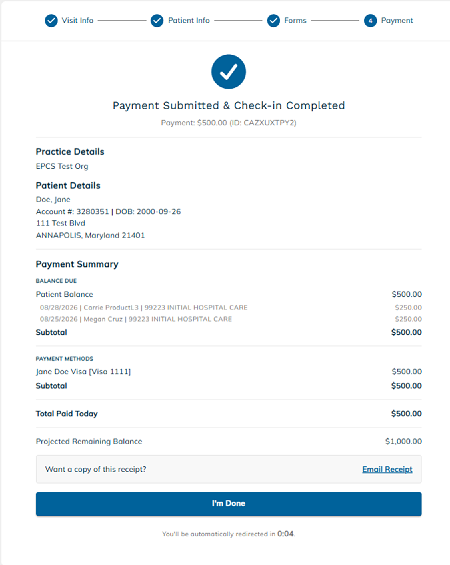Click the auto-redirect countdown timer
The height and width of the screenshot is (565, 450).
(285, 534)
